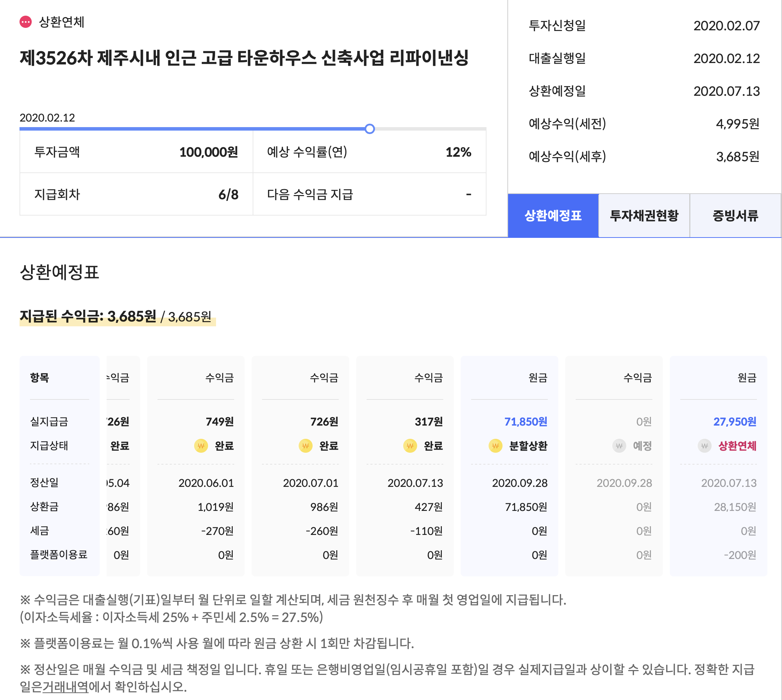Click the red 상환연체 status icon
The image size is (782, 700).
[26, 22]
